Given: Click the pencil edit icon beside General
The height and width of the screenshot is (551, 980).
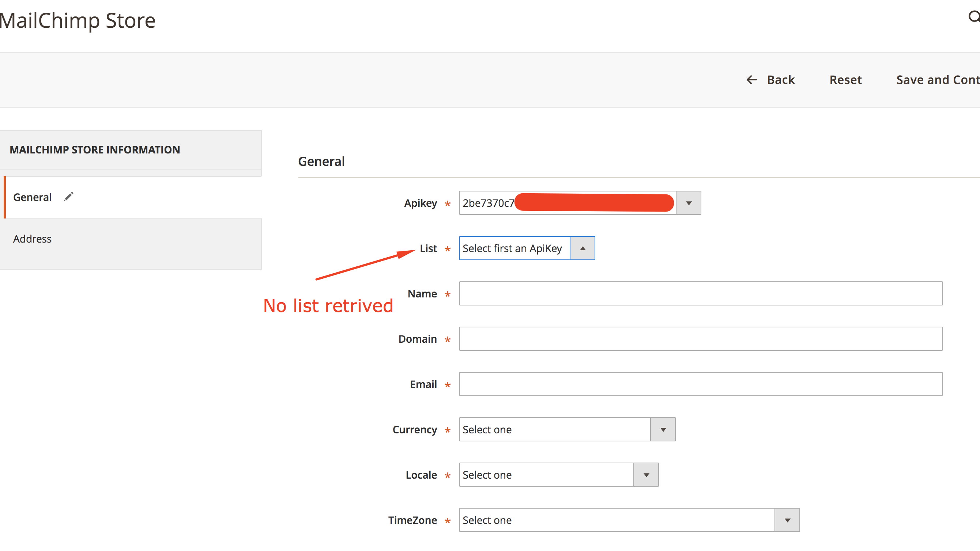Looking at the screenshot, I should click(68, 197).
